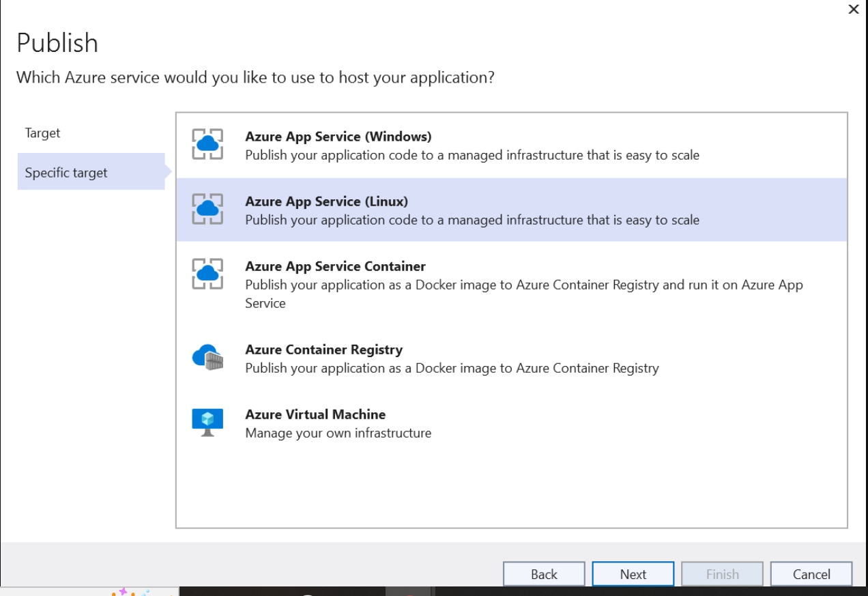
Task: Close the Publish window with the X
Action: [x=853, y=10]
